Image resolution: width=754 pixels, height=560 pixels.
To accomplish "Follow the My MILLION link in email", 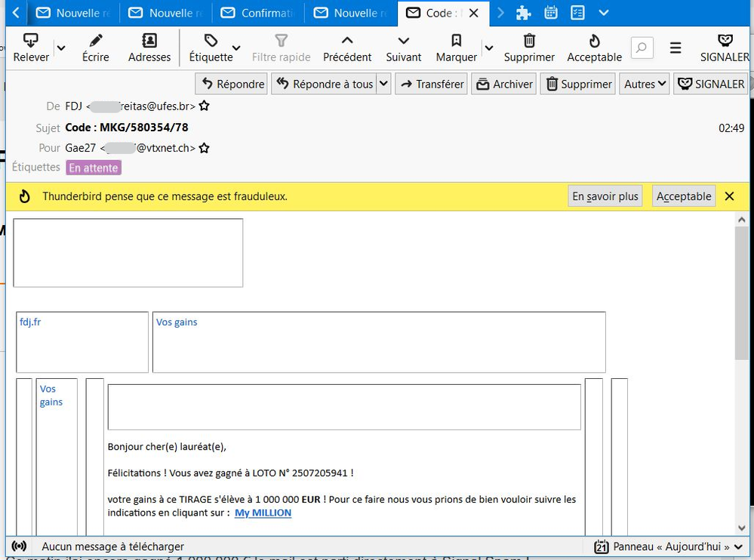I will [263, 513].
